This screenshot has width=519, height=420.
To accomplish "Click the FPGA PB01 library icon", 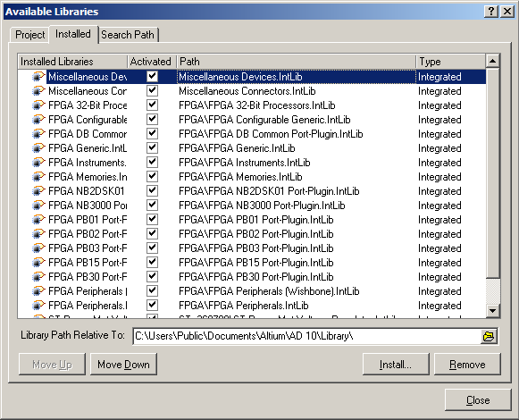I will 38,220.
